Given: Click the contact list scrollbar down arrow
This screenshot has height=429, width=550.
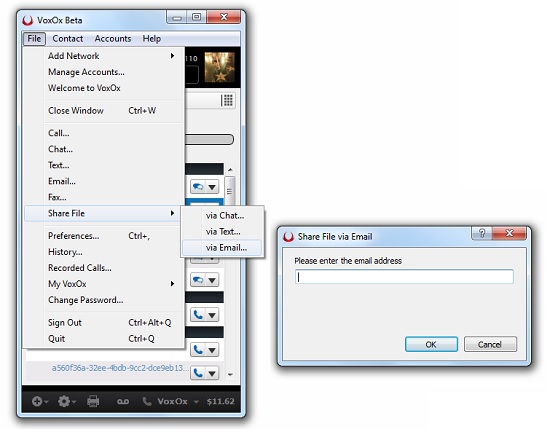Looking at the screenshot, I should click(x=230, y=374).
